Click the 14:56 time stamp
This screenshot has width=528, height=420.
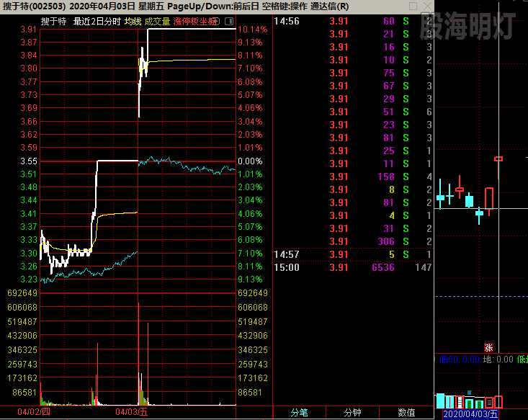[x=287, y=21]
